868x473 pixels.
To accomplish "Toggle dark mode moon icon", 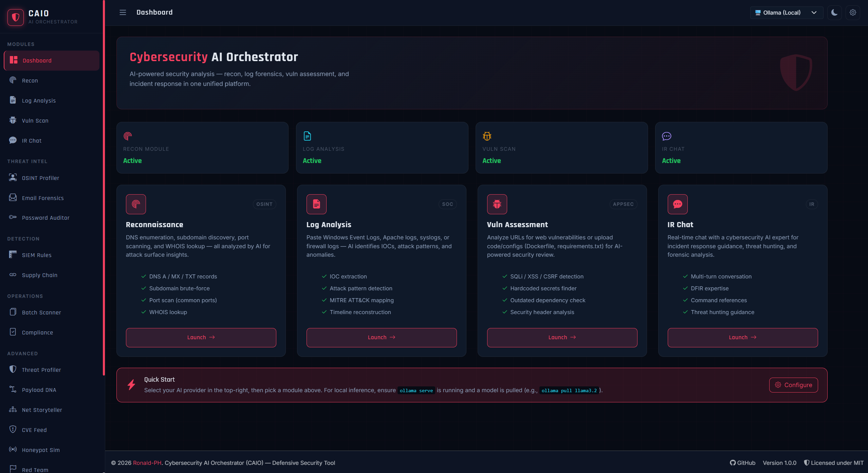I will 834,13.
